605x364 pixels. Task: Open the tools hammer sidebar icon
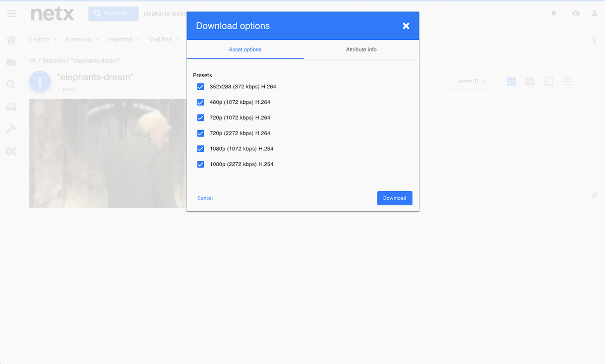[x=11, y=129]
